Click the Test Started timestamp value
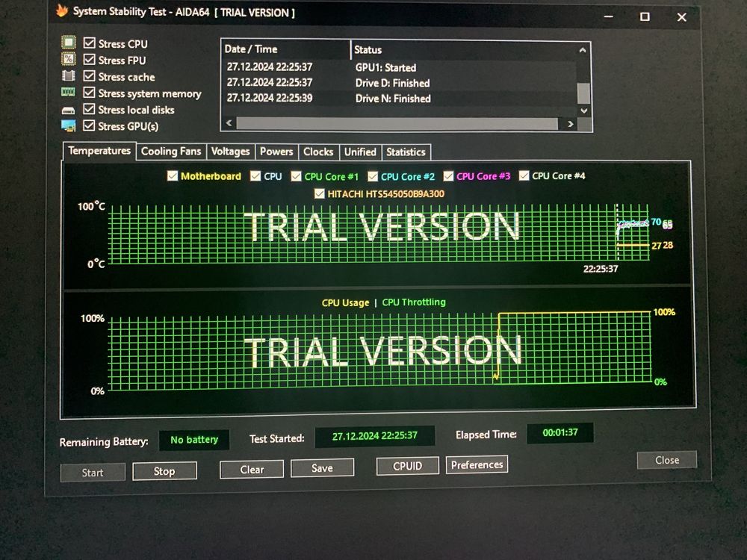 pos(375,436)
